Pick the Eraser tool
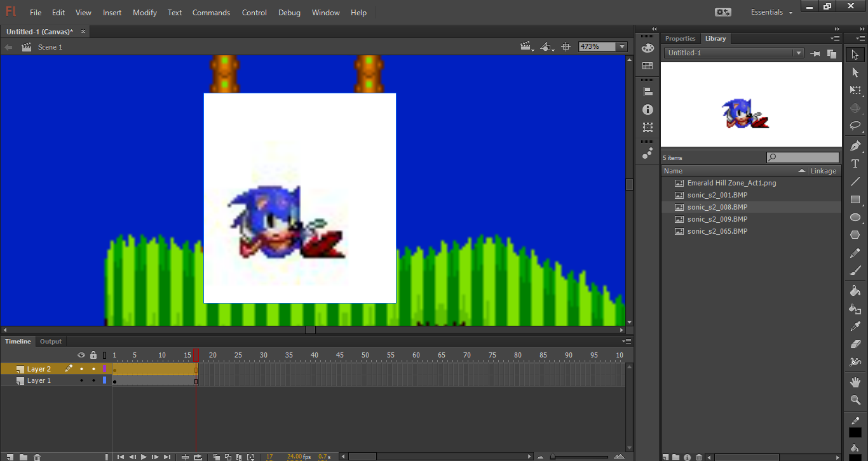 point(855,344)
